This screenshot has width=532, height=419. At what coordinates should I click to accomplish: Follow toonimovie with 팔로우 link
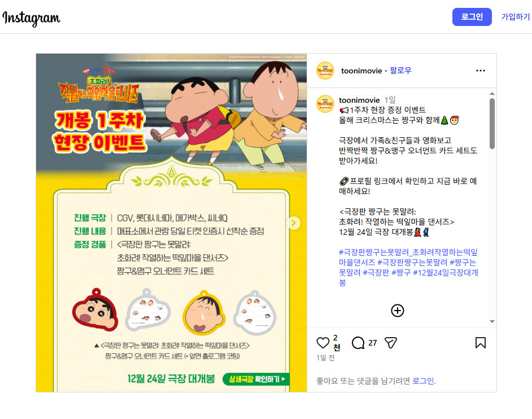point(400,71)
